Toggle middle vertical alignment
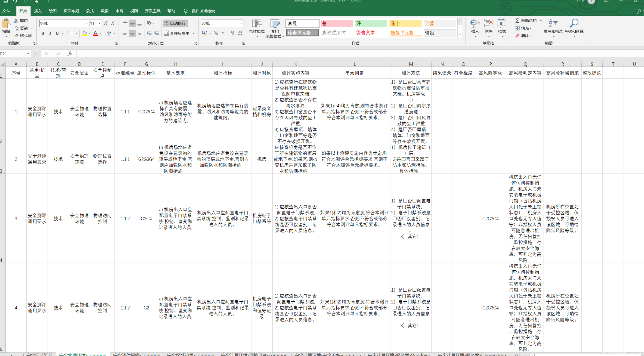The image size is (644, 356). pos(132,23)
